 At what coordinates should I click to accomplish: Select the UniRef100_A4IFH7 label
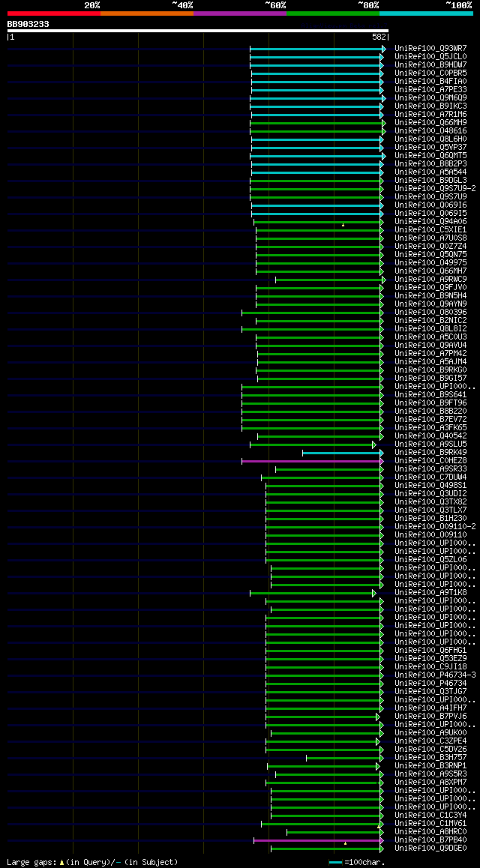430,708
